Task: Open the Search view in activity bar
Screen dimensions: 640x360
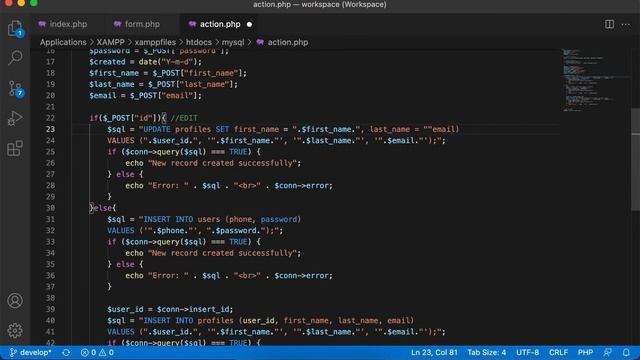Action: (x=15, y=58)
